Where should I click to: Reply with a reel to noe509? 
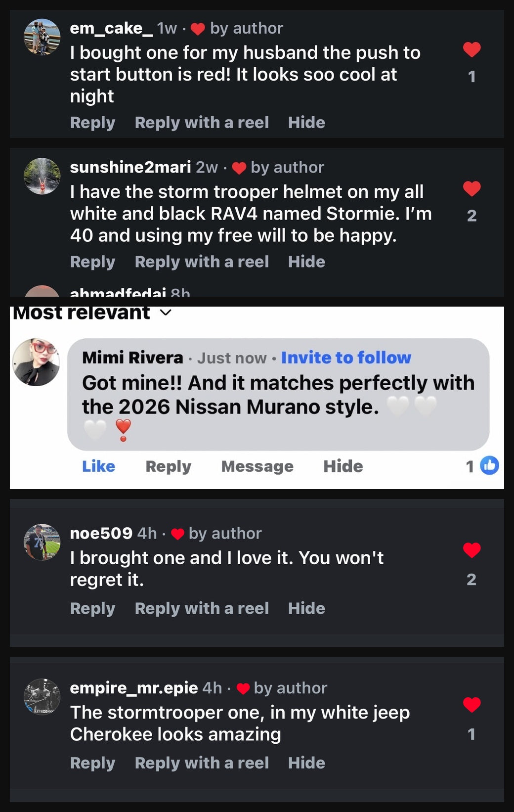(202, 608)
